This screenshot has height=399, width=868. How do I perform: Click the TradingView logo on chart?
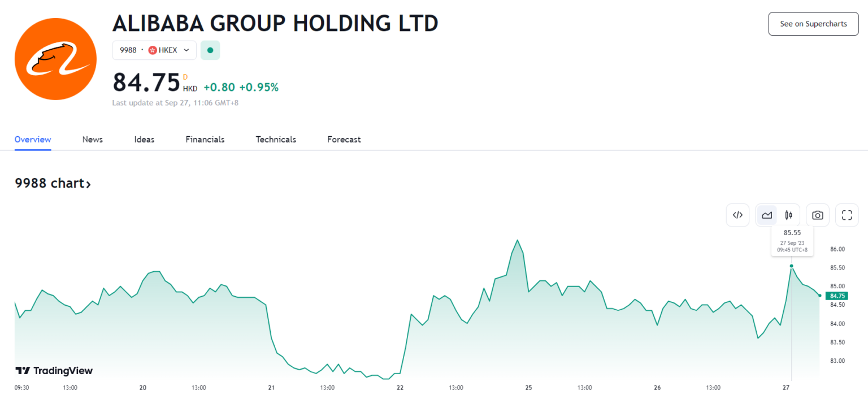(54, 371)
